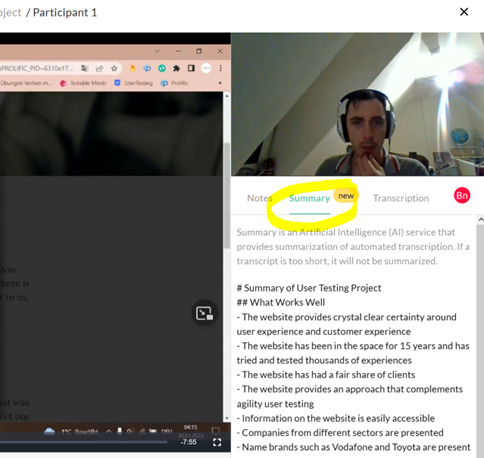Image resolution: width=484 pixels, height=458 pixels.
Task: Click the participant webcam video thumbnail
Action: 357,104
